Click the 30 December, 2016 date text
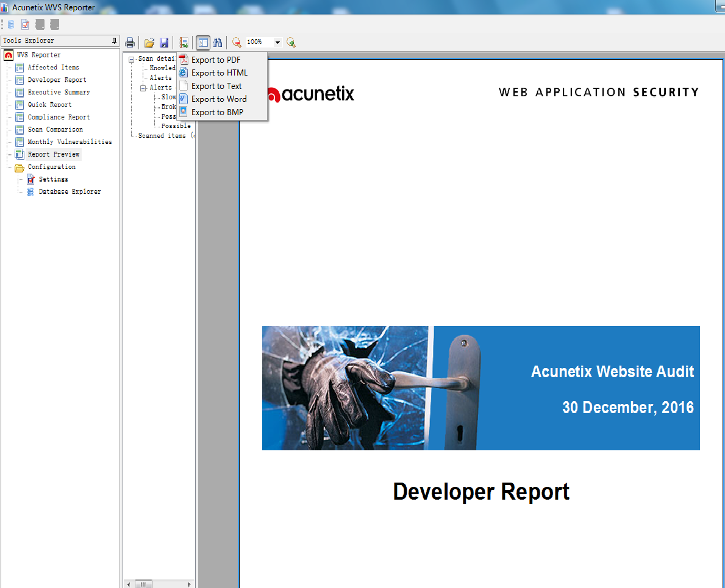 [x=628, y=408]
